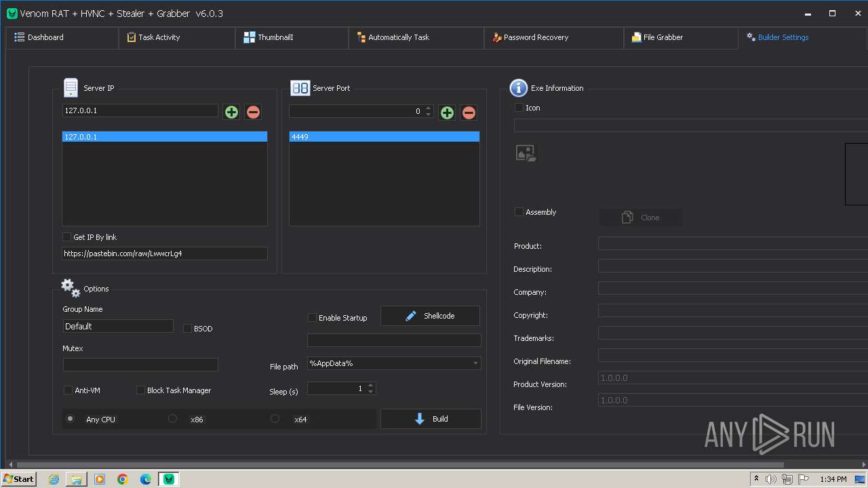Switch to the Password Recovery tab
Screen dimensions: 868x488
[x=554, y=38]
